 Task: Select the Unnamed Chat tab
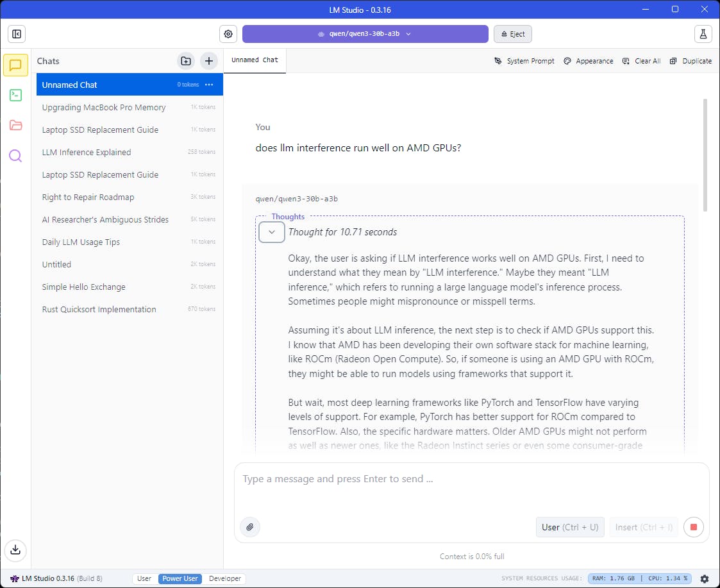255,60
